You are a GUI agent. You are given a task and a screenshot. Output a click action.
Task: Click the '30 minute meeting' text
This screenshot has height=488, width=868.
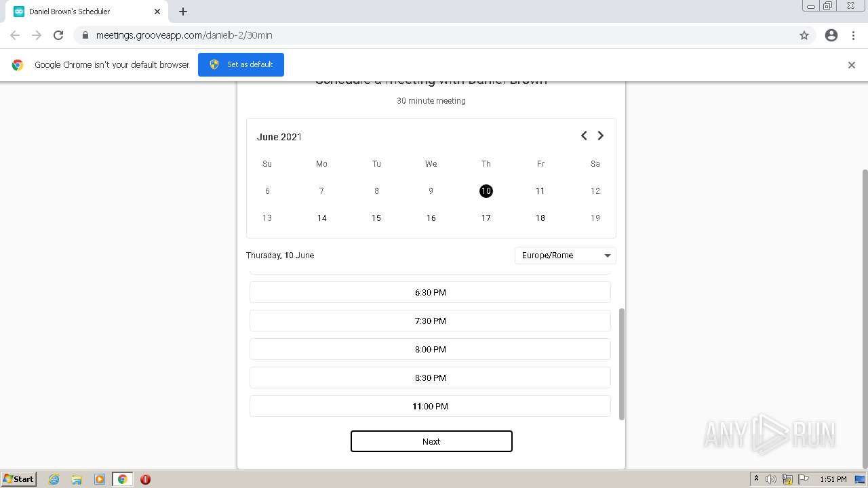431,101
